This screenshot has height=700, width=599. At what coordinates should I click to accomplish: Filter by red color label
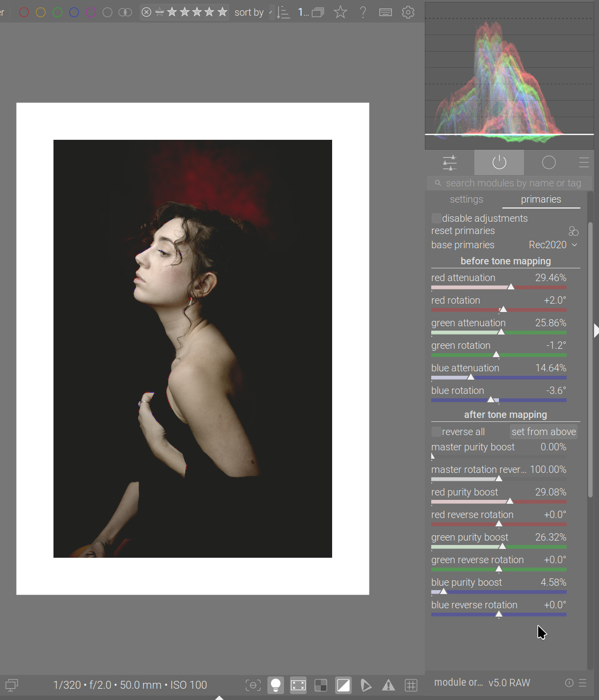tap(24, 12)
